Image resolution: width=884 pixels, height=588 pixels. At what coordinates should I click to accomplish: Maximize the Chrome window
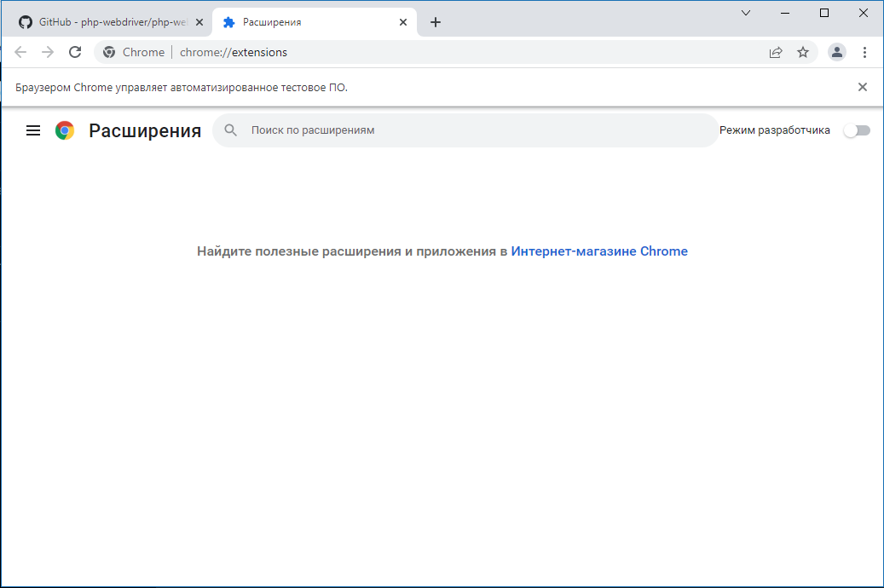click(x=824, y=13)
